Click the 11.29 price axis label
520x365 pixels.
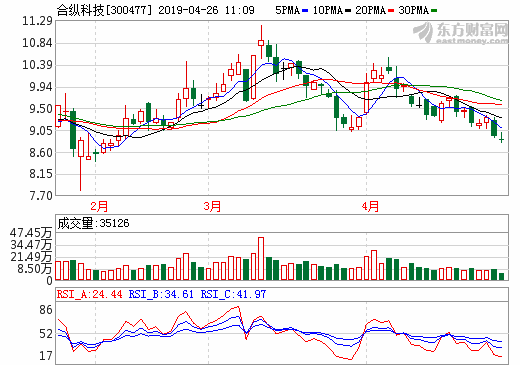(37, 21)
